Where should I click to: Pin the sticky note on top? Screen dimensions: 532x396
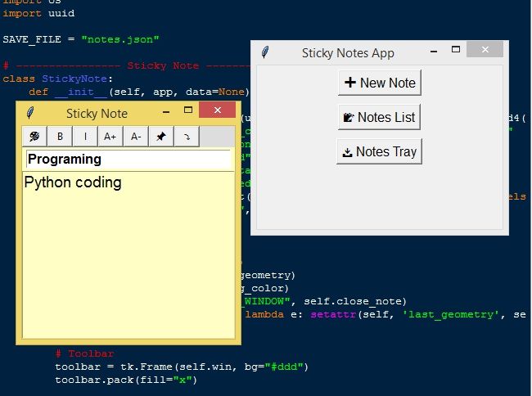point(161,137)
